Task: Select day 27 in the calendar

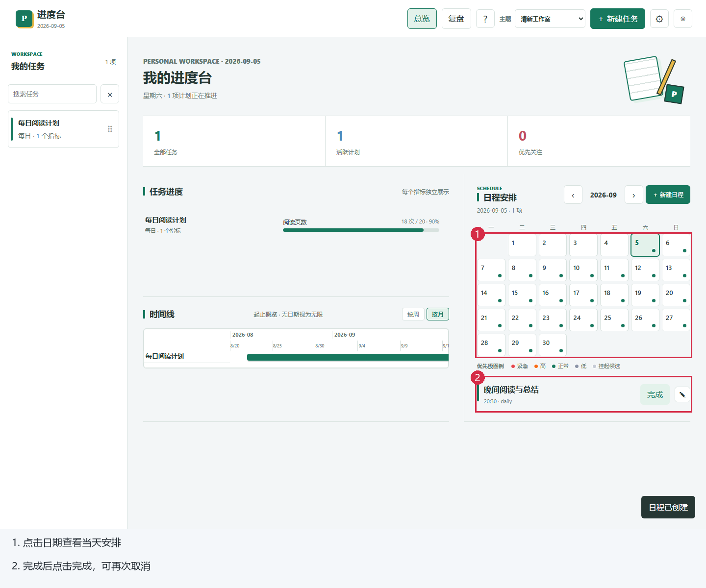Action: pyautogui.click(x=676, y=320)
